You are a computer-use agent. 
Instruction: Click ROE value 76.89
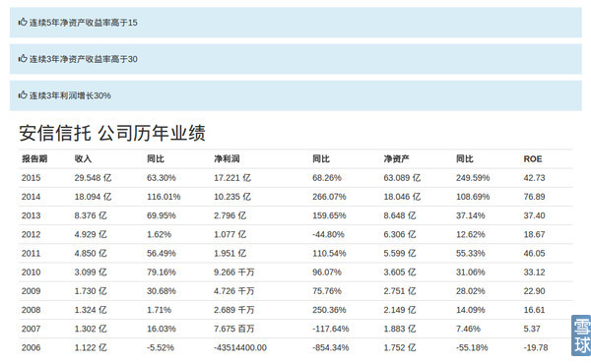click(534, 197)
